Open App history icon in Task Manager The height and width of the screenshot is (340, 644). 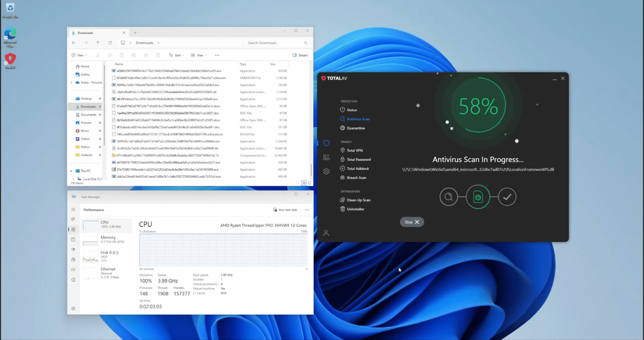(x=73, y=239)
